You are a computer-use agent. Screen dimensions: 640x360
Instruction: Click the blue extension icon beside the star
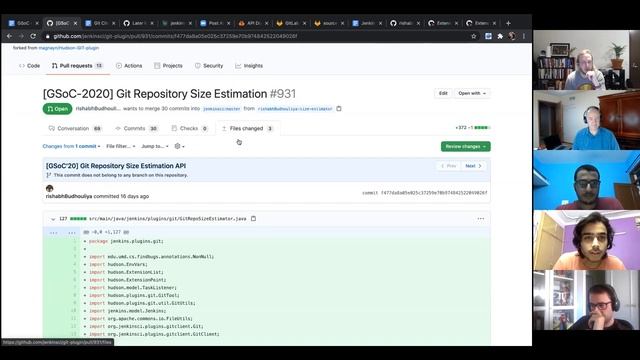click(x=488, y=36)
